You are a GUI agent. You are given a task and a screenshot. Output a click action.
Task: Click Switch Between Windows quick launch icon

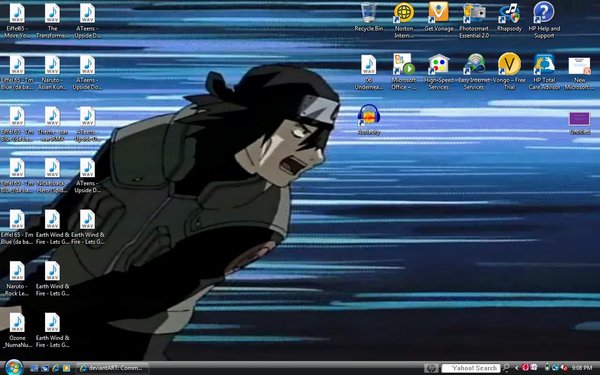[45, 368]
